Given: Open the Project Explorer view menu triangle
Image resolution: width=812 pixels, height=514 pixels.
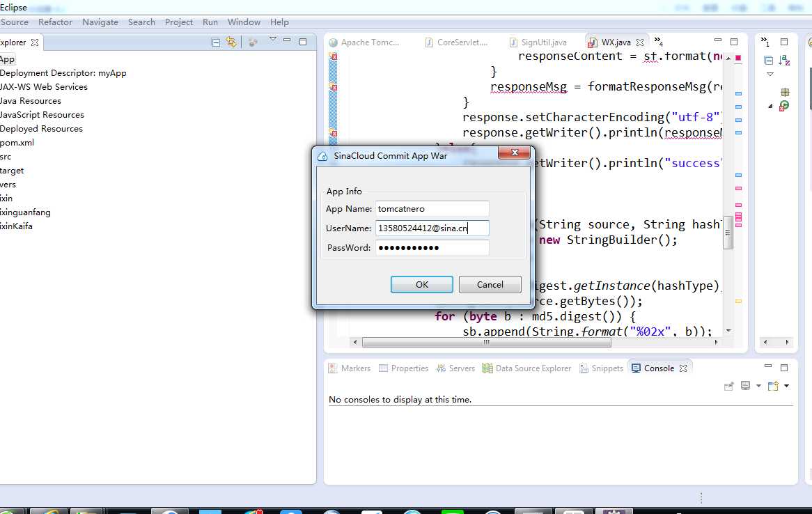Looking at the screenshot, I should point(273,40).
